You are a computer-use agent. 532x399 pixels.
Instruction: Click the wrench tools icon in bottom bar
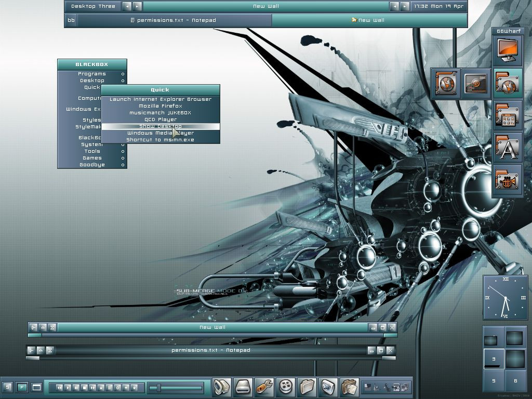tap(265, 387)
